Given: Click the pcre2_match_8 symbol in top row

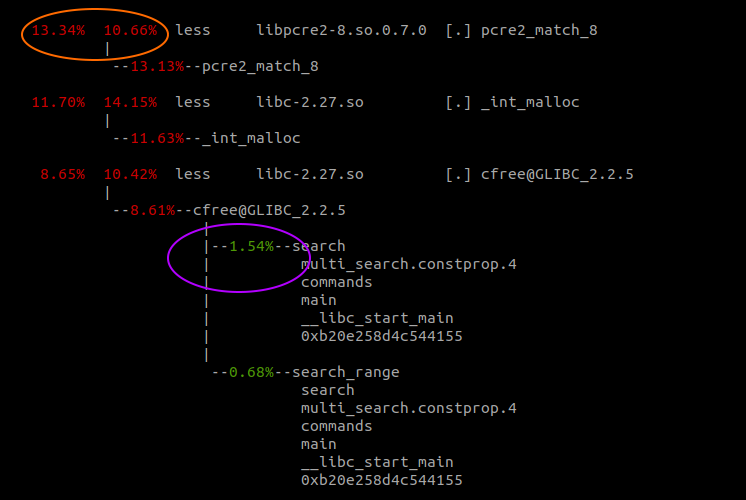Looking at the screenshot, I should click(x=539, y=30).
